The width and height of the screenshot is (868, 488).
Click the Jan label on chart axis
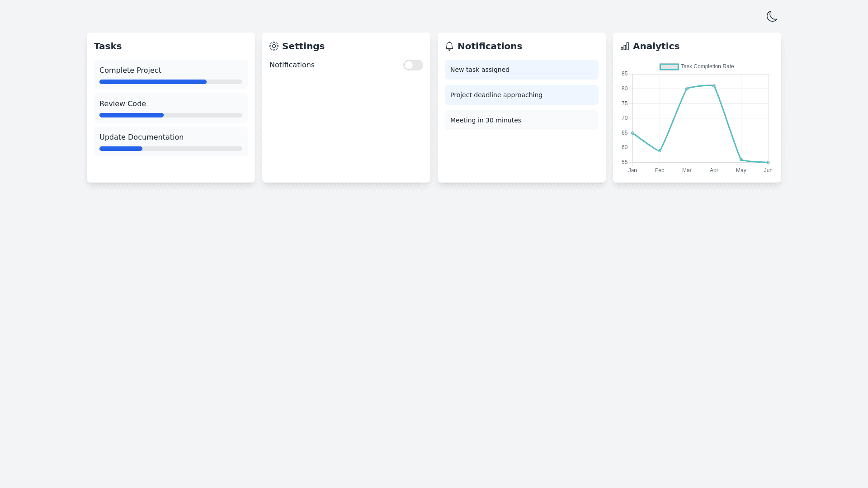(x=632, y=170)
